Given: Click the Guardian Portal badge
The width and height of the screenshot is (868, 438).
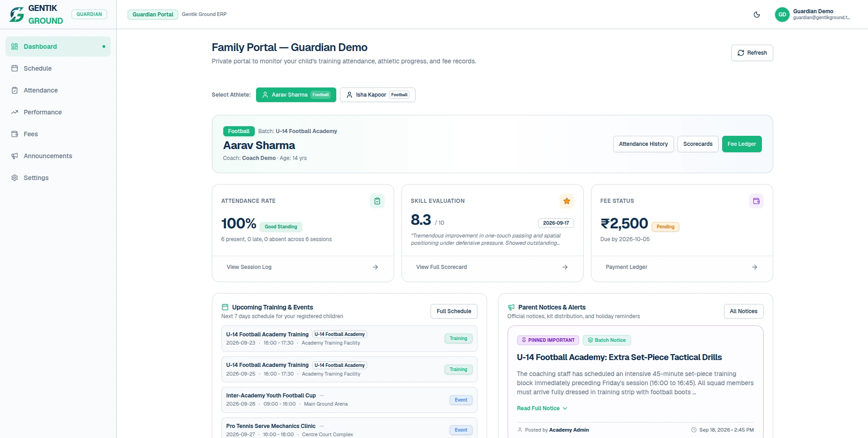Looking at the screenshot, I should tap(153, 15).
